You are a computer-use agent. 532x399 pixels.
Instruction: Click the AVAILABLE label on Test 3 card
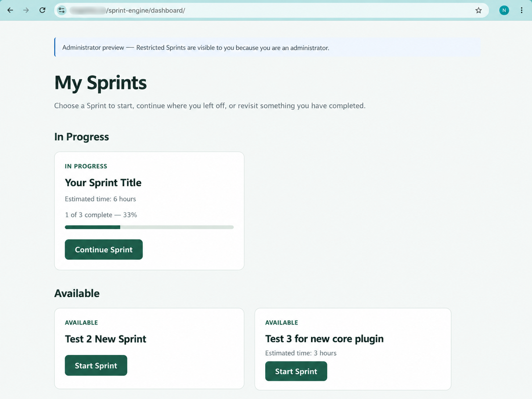[281, 323]
